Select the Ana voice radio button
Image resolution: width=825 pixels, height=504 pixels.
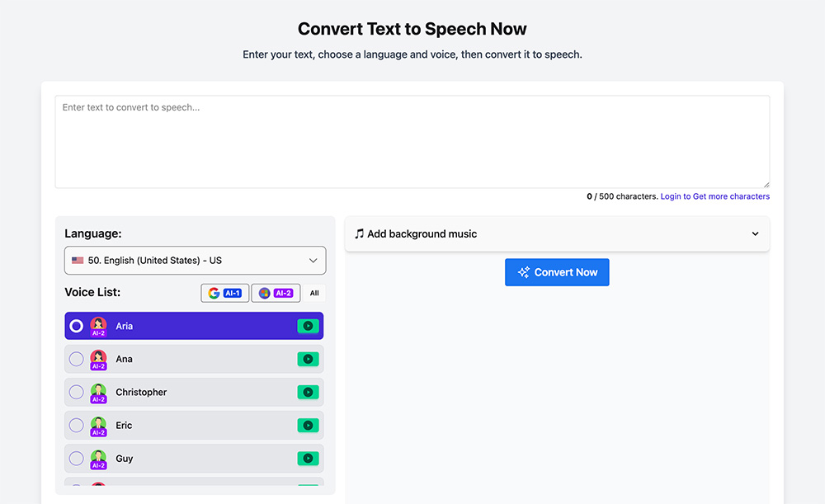(76, 360)
